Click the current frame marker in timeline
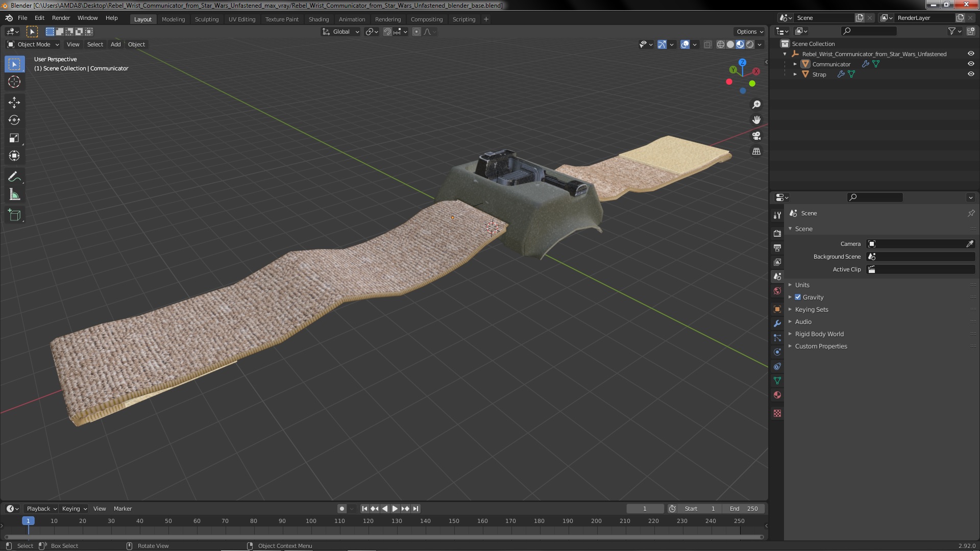 pos(28,521)
